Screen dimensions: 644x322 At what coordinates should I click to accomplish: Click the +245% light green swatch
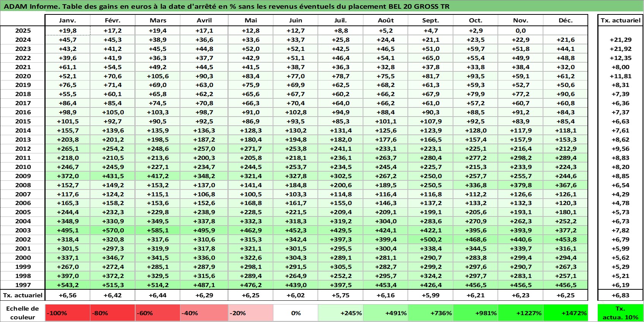point(341,313)
